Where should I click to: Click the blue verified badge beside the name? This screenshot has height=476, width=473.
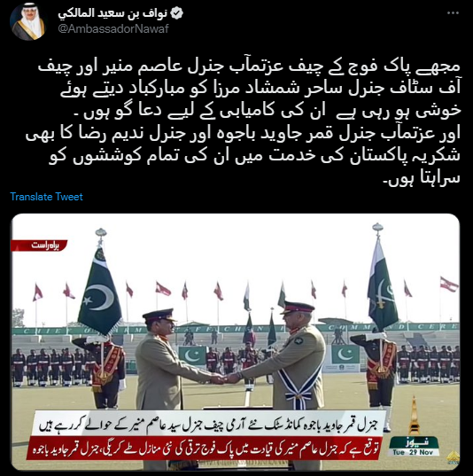point(176,13)
